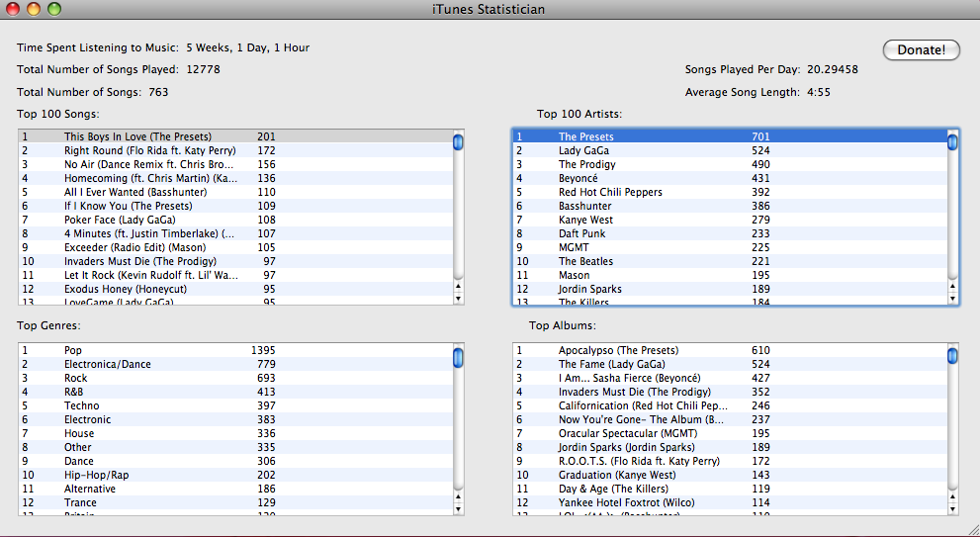The height and width of the screenshot is (537, 980).
Task: Select If I Know You (The Presets)
Action: [x=235, y=206]
